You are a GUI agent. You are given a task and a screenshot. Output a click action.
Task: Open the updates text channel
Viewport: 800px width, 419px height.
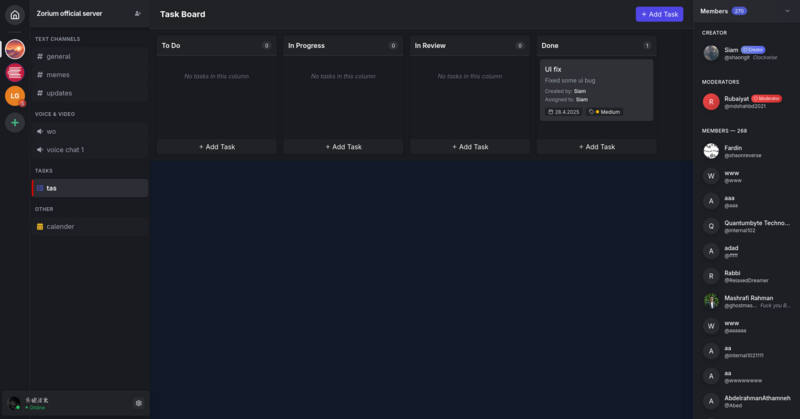59,93
